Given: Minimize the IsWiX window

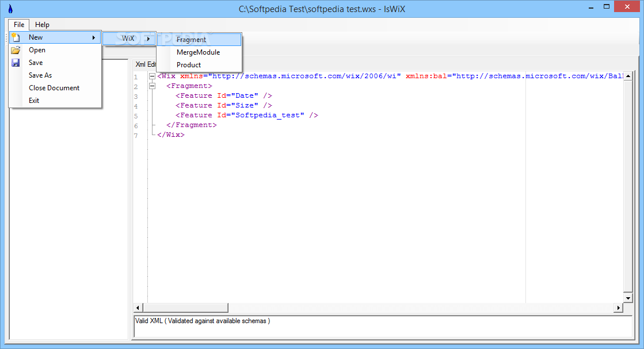Looking at the screenshot, I should (591, 7).
